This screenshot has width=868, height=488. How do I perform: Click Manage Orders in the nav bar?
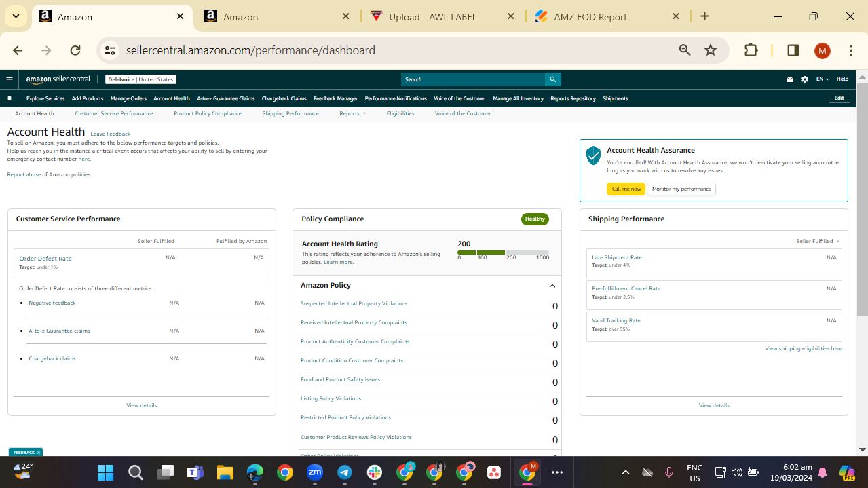(x=128, y=98)
